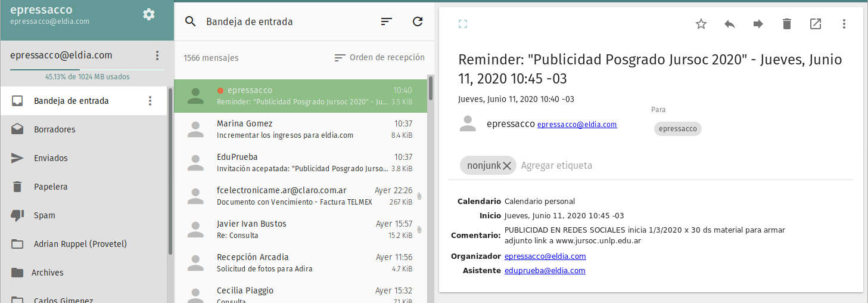Click the search magnifier icon
Viewport: 868px width, 303px height.
[x=190, y=21]
